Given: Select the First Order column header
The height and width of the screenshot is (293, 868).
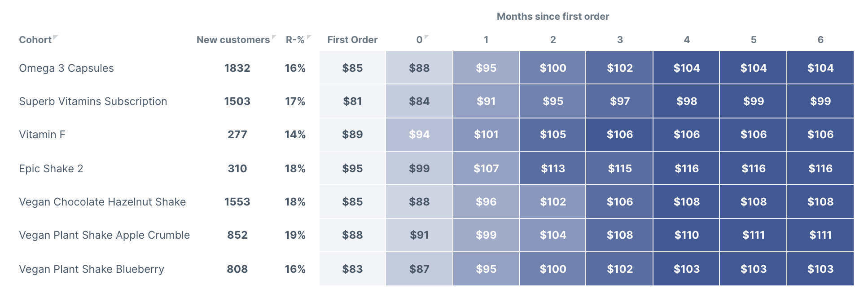Looking at the screenshot, I should 352,40.
